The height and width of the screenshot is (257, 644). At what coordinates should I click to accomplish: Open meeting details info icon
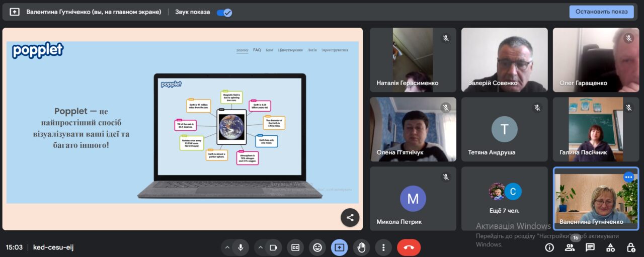click(549, 247)
